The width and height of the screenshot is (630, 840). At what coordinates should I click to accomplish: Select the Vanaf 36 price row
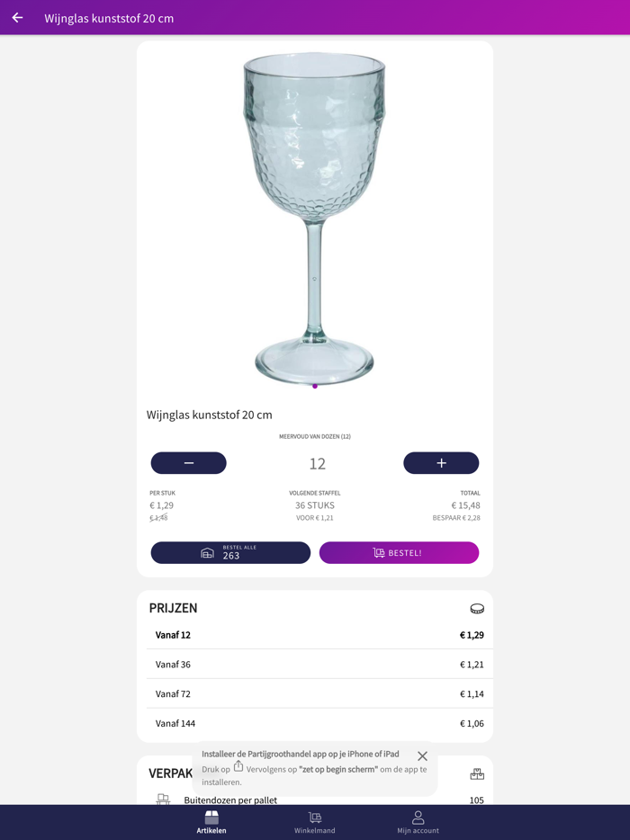(x=315, y=665)
